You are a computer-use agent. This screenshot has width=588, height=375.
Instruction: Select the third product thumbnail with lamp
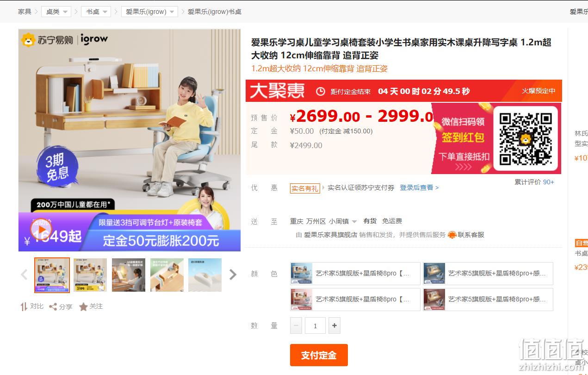[129, 275]
